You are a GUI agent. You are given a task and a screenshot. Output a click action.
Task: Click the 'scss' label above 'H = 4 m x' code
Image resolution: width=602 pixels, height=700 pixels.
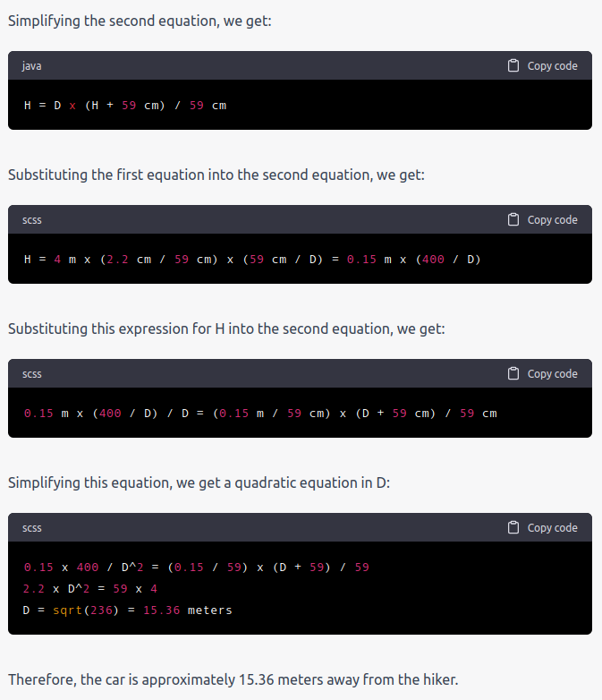click(x=31, y=220)
